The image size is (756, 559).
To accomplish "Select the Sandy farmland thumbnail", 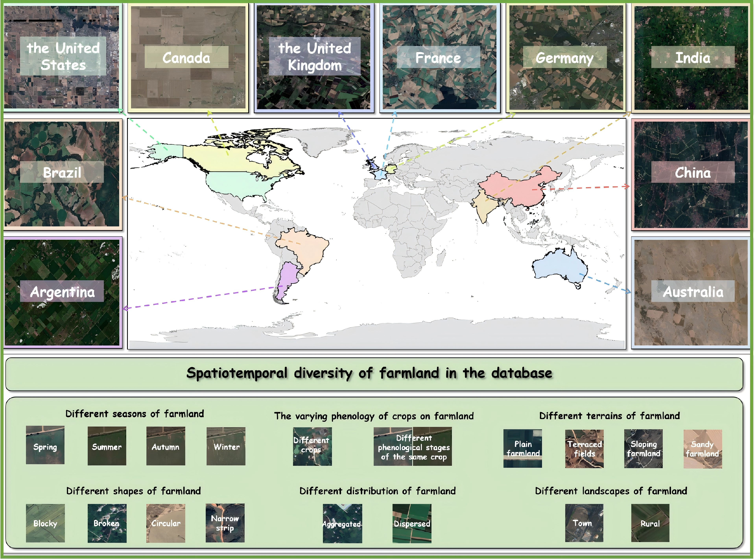I will [x=703, y=449].
